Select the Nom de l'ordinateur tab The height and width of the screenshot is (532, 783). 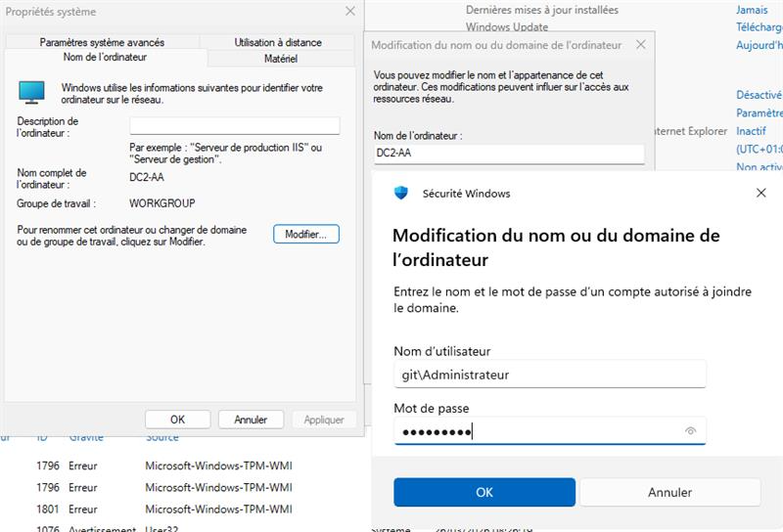point(105,57)
